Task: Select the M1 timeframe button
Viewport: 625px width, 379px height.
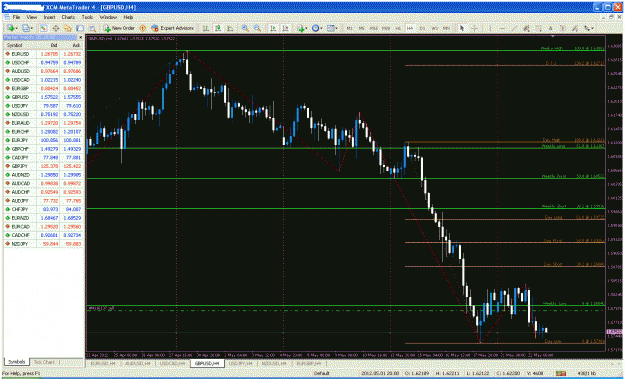Action: pyautogui.click(x=349, y=28)
